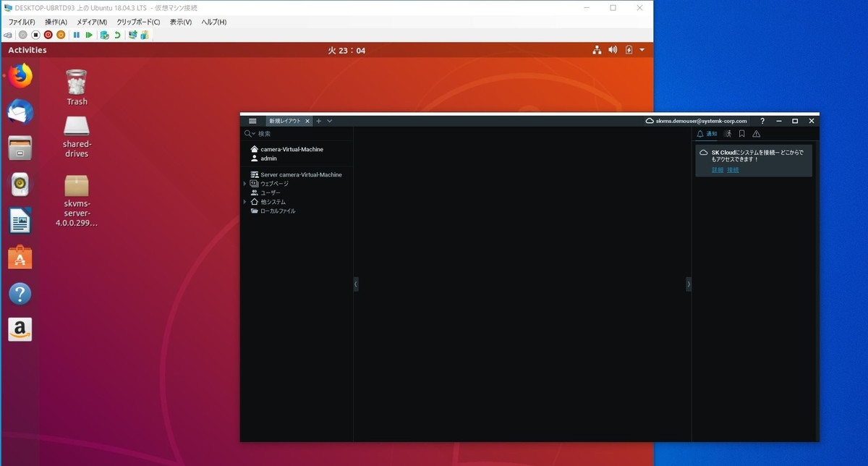Pause the virtual machine
Image resolution: width=868 pixels, height=466 pixels.
tap(77, 35)
